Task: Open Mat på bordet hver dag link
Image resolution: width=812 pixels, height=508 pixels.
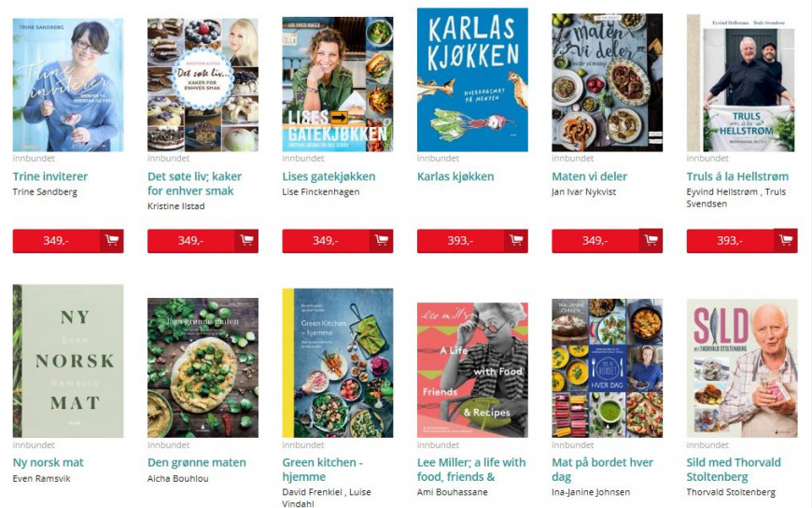Action: [602, 470]
